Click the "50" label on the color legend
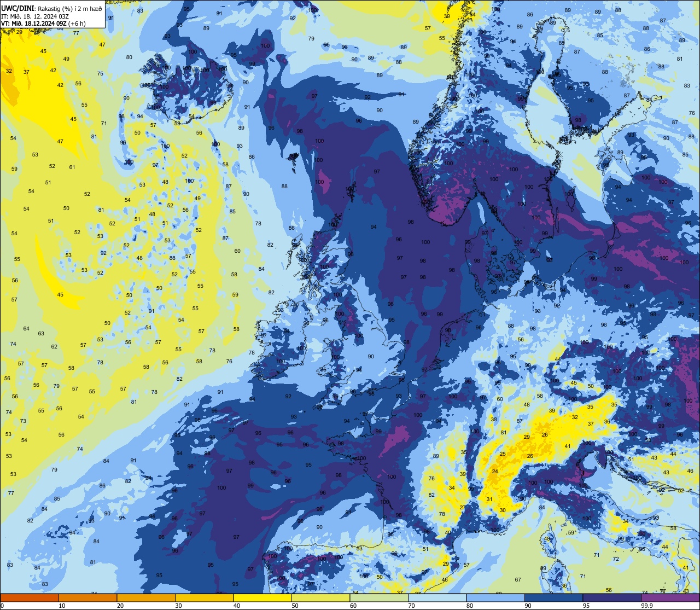 295,606
